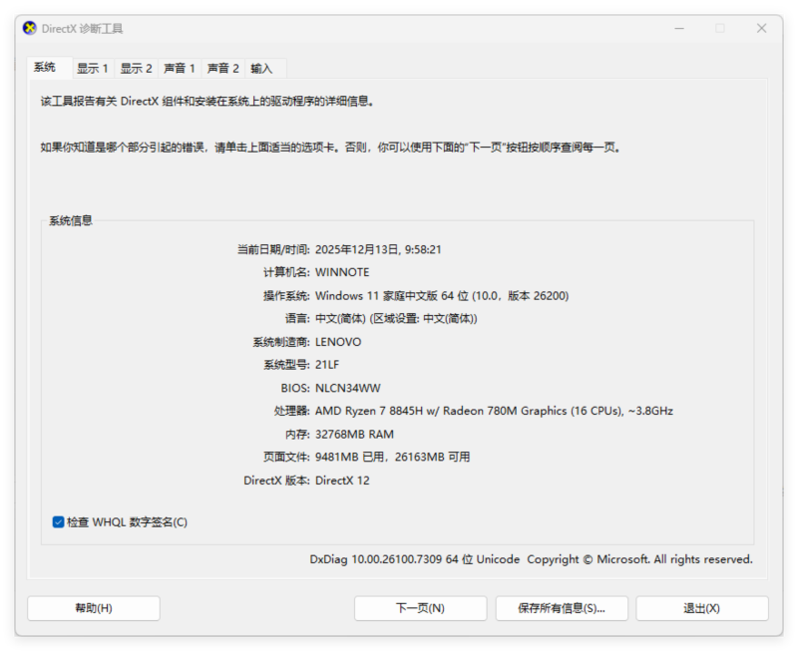Click the computer name value WINNOTE
The image size is (798, 651).
(x=342, y=273)
